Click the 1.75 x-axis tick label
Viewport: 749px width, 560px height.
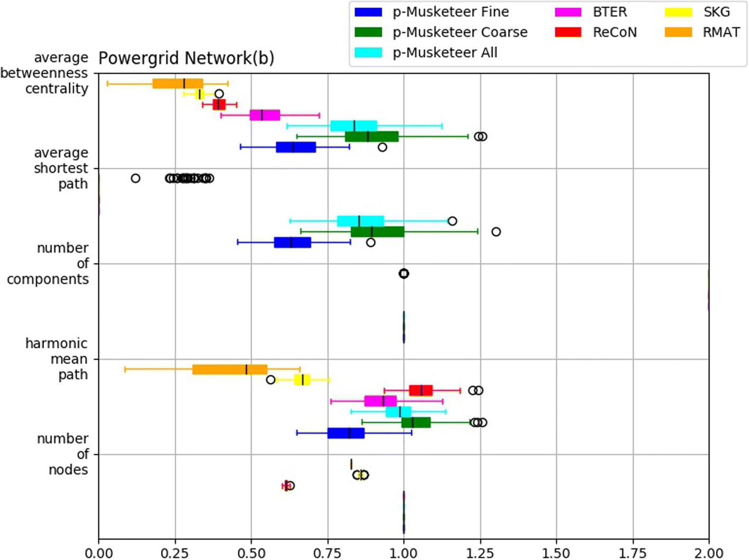pyautogui.click(x=633, y=553)
